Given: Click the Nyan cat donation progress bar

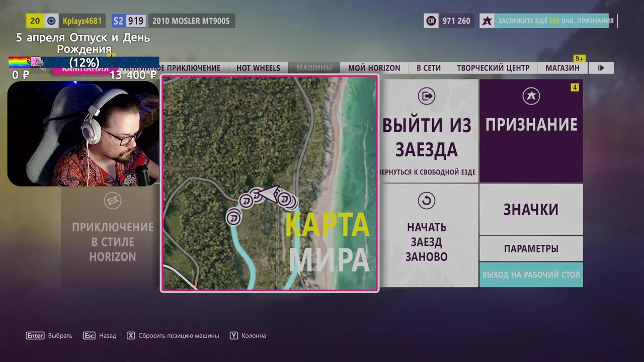Looking at the screenshot, I should click(84, 62).
